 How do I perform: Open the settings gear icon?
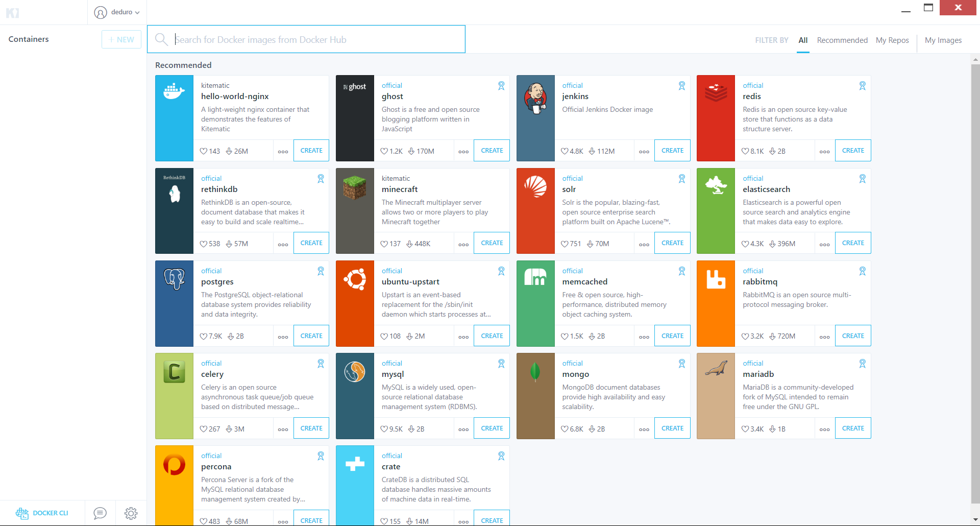click(131, 513)
